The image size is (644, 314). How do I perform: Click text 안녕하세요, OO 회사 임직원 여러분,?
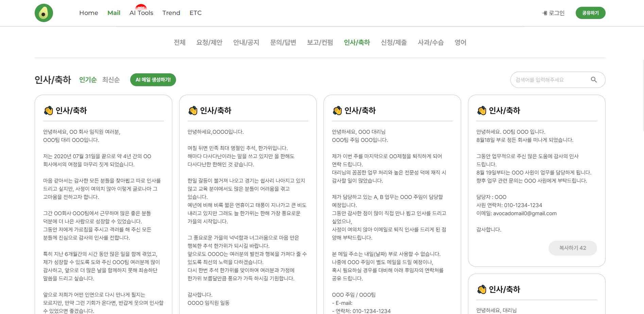[x=82, y=132]
